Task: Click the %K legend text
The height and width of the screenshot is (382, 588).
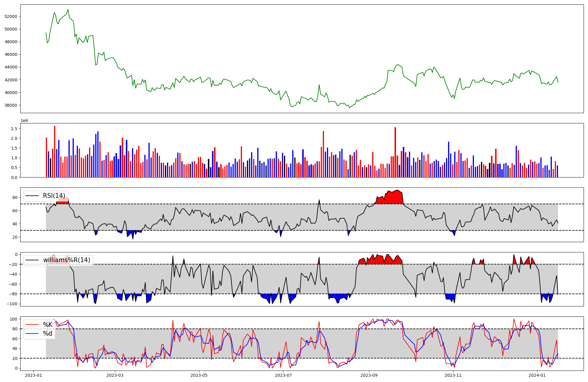Action: pyautogui.click(x=48, y=325)
